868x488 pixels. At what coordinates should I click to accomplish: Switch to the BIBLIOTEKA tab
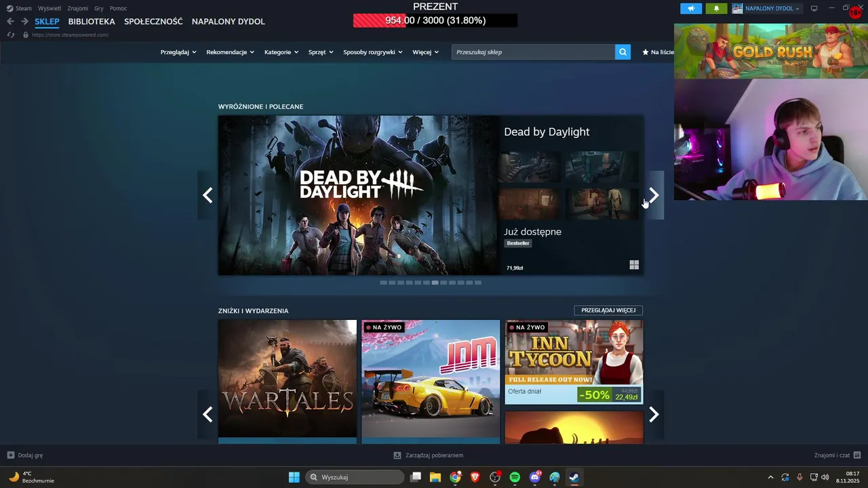(x=92, y=21)
